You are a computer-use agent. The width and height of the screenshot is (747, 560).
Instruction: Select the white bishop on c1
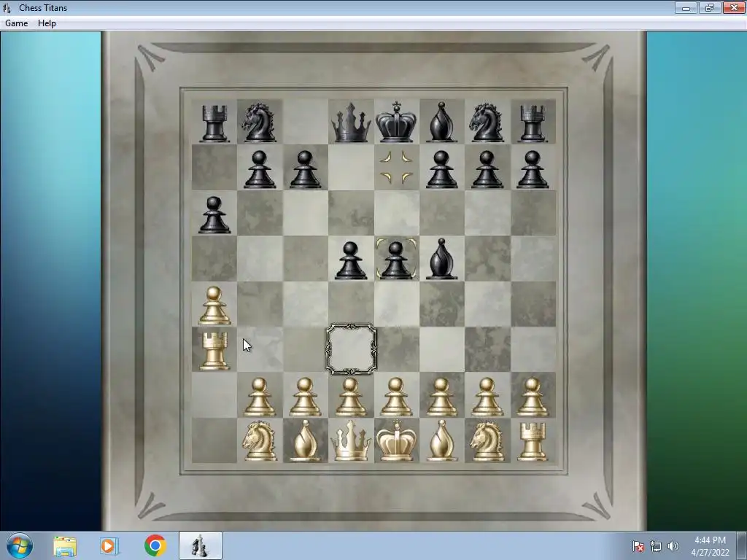(x=305, y=440)
